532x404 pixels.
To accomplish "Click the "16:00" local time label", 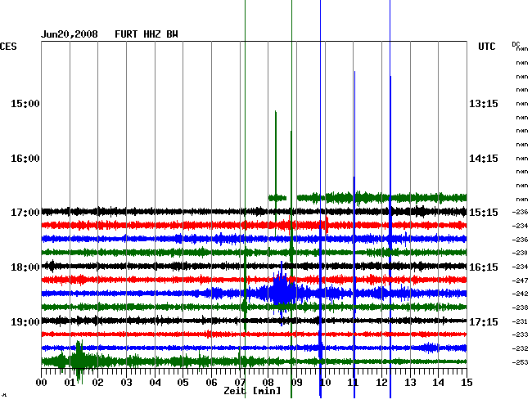I will click(x=25, y=159).
